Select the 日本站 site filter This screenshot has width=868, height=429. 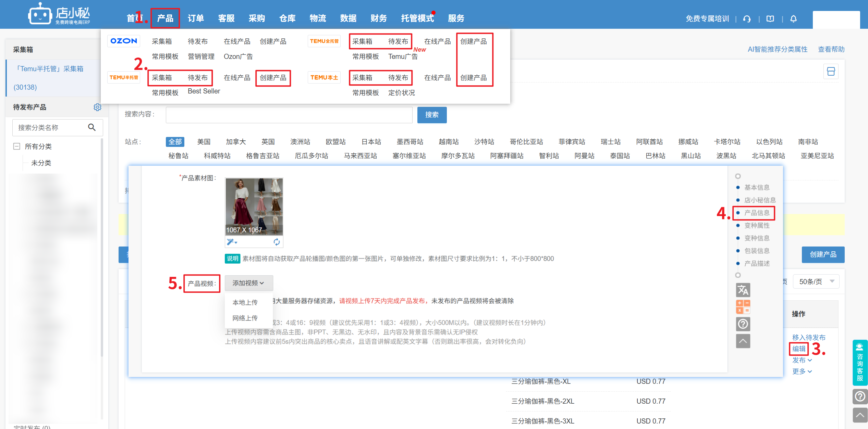tap(371, 142)
